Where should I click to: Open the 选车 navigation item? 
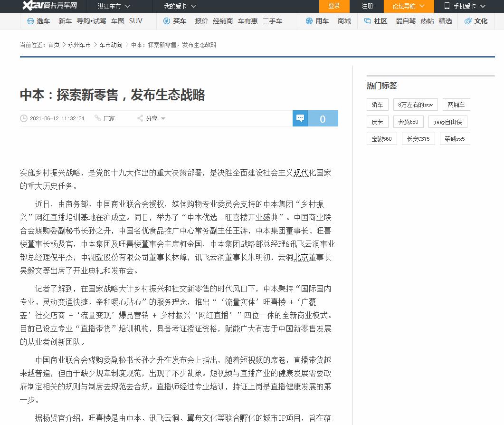click(43, 21)
